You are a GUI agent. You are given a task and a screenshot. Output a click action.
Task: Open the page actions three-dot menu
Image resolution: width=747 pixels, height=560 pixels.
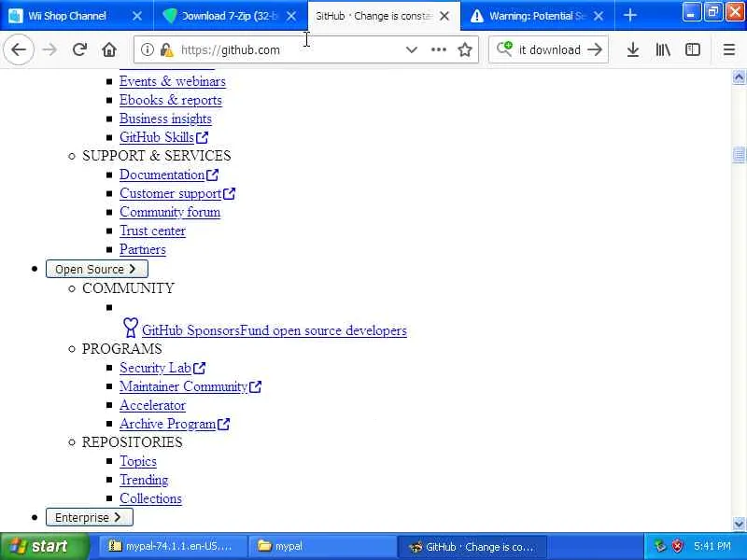pyautogui.click(x=438, y=49)
